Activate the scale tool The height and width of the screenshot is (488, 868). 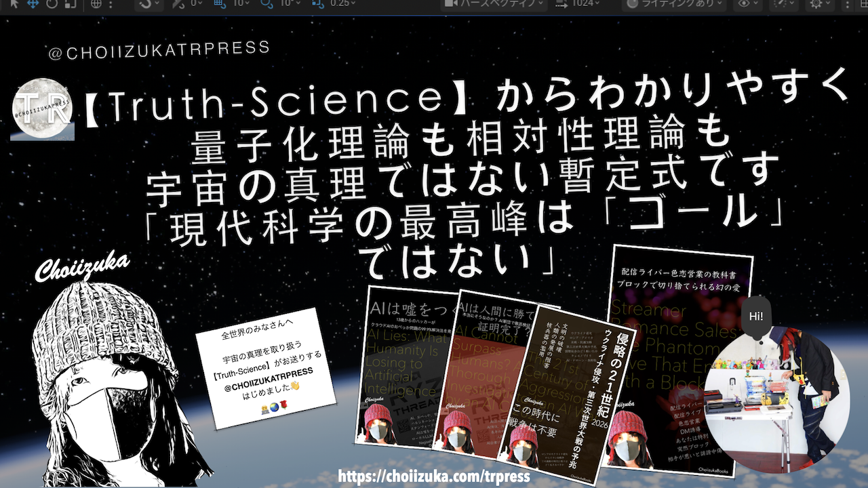coord(69,3)
